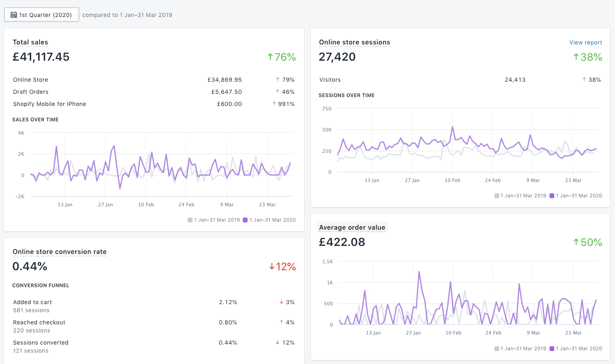Click the up arrow beside 50% order value increase
The width and height of the screenshot is (615, 364).
[577, 242]
